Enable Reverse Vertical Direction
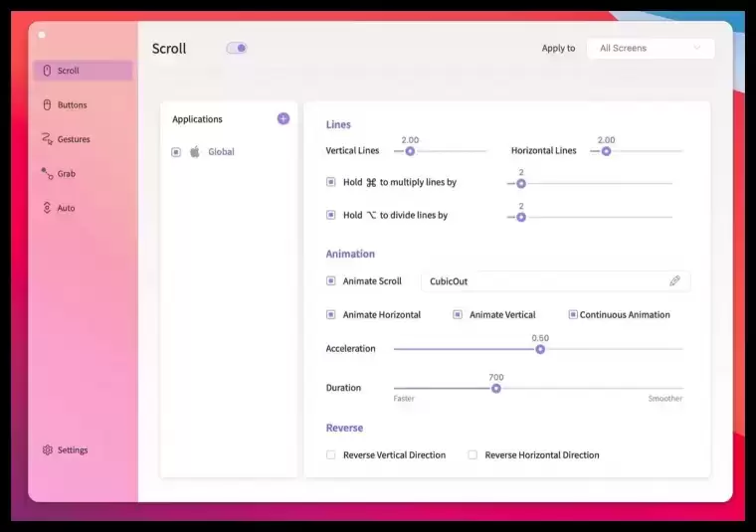Screen dimensions: 756x532 click(x=330, y=454)
